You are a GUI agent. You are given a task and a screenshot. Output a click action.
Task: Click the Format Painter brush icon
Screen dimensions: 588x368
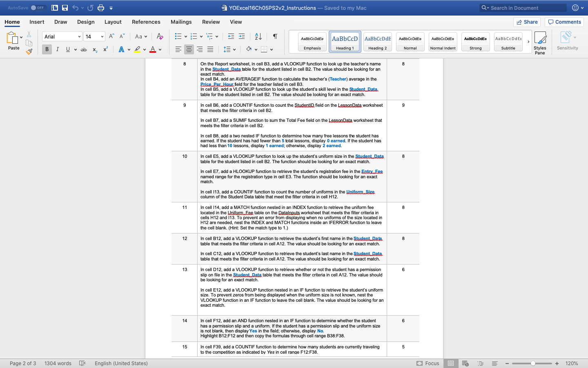(29, 52)
